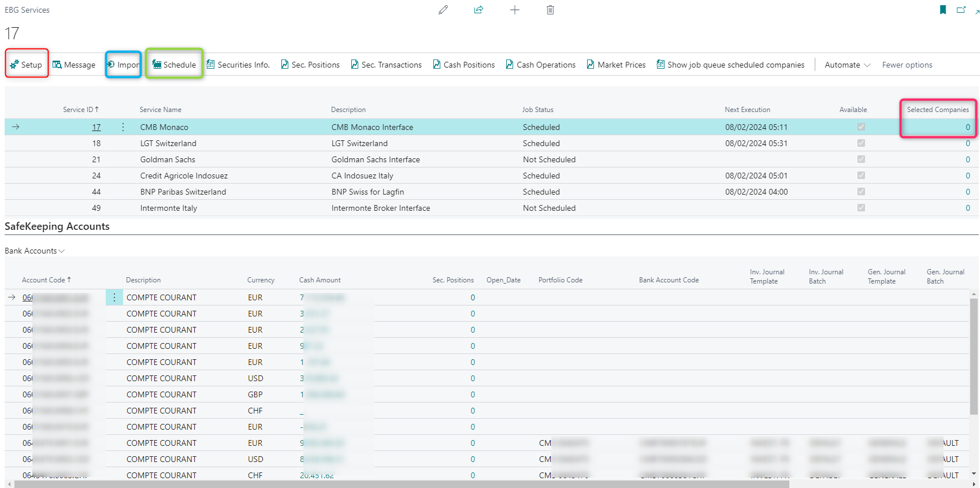Click the Cash Amount column header
Viewport: 980px width, 488px height.
click(320, 280)
